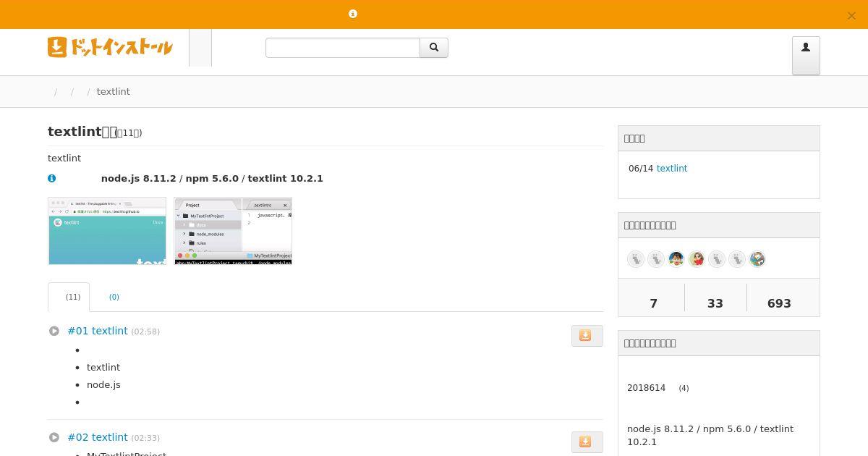
Task: Click the count 33 statistic
Action: (x=715, y=303)
